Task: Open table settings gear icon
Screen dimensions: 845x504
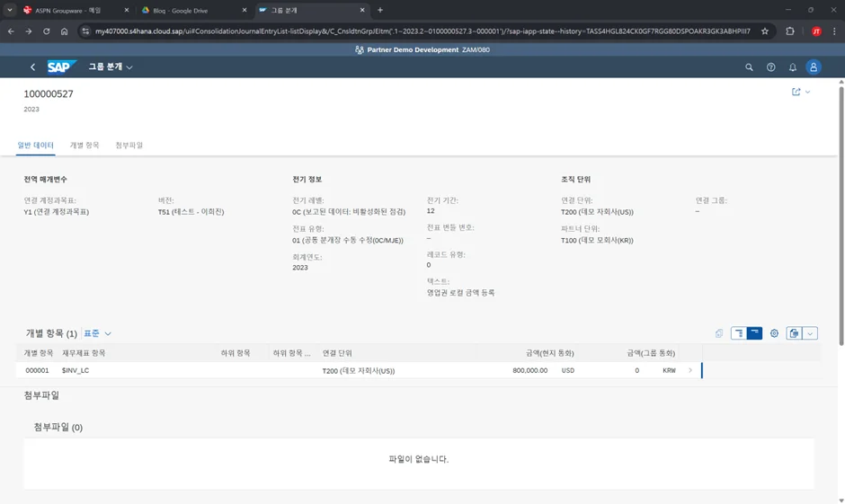Action: [x=774, y=333]
